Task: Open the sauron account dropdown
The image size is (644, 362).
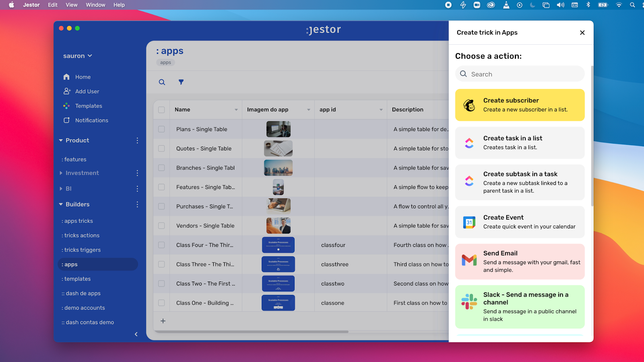Action: [78, 56]
